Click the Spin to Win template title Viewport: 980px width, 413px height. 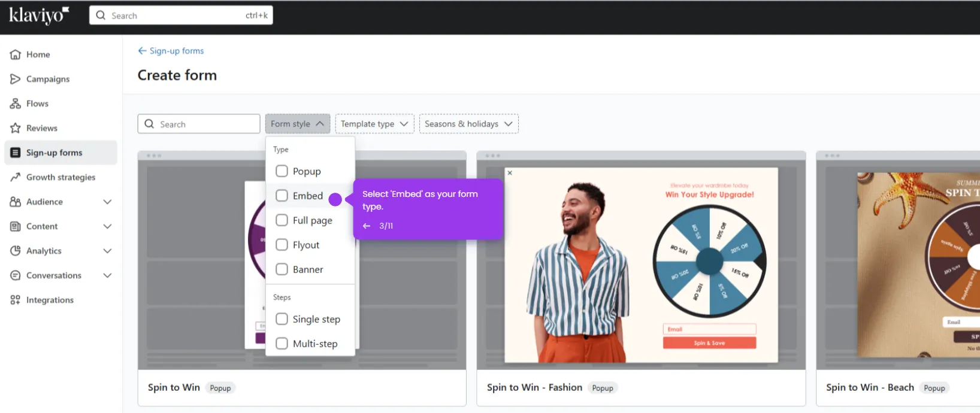click(x=174, y=387)
